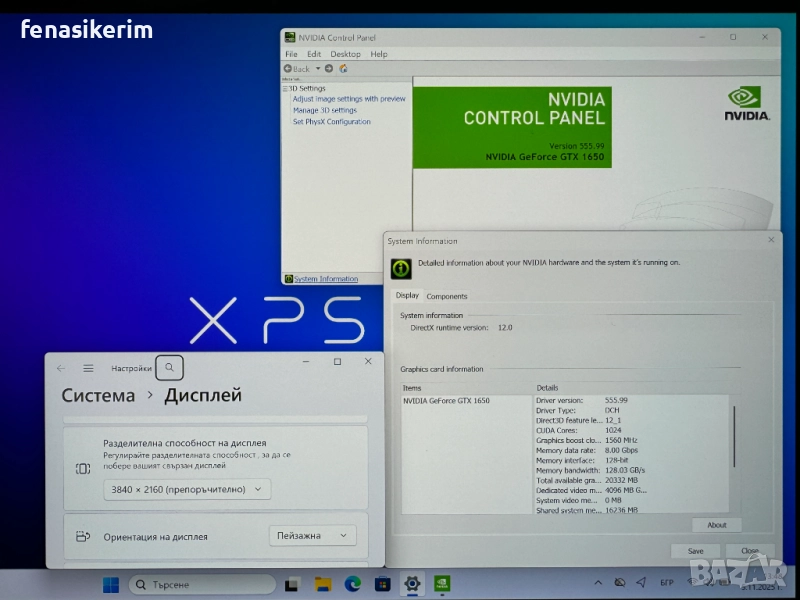Open the 3840 × 2160 resolution dropdown

tap(187, 490)
